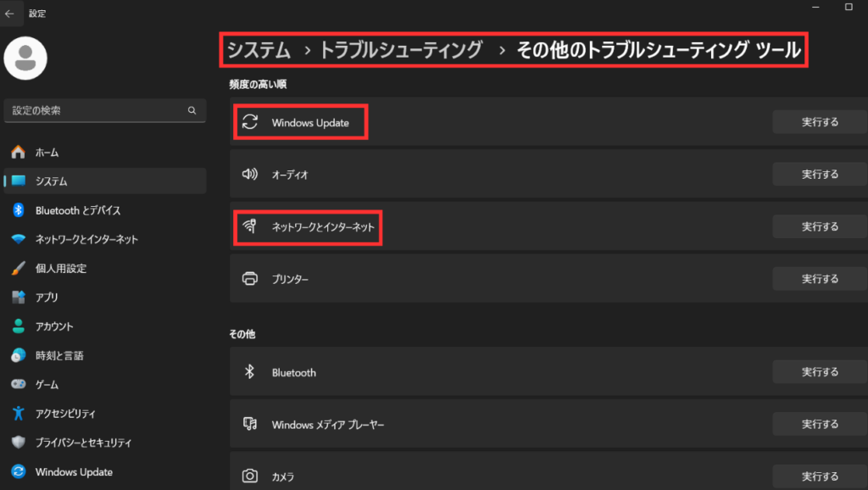
Task: Click the Windows Update troubleshooter label
Action: tap(310, 123)
